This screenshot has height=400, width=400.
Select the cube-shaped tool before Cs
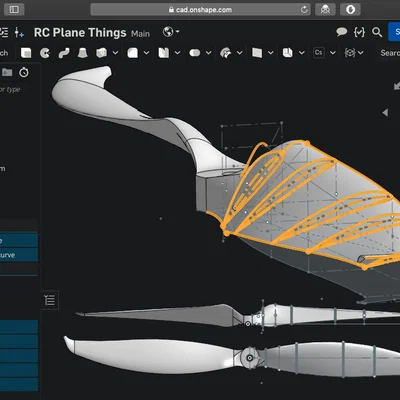point(288,53)
